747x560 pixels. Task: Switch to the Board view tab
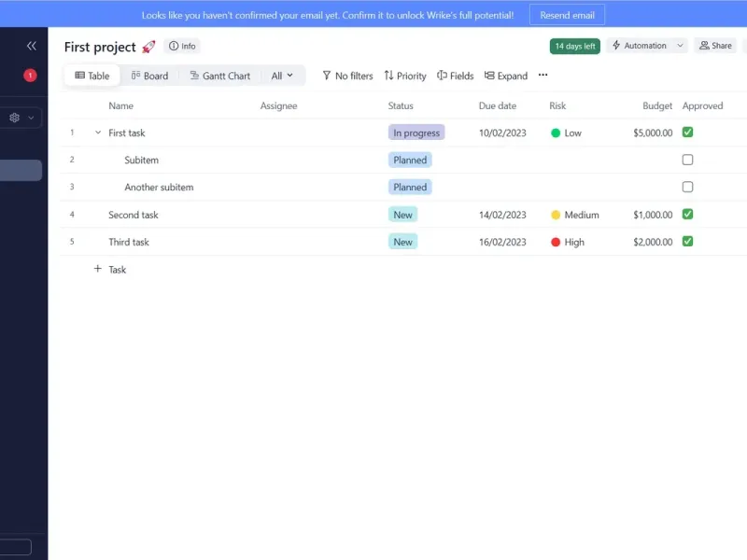(149, 76)
